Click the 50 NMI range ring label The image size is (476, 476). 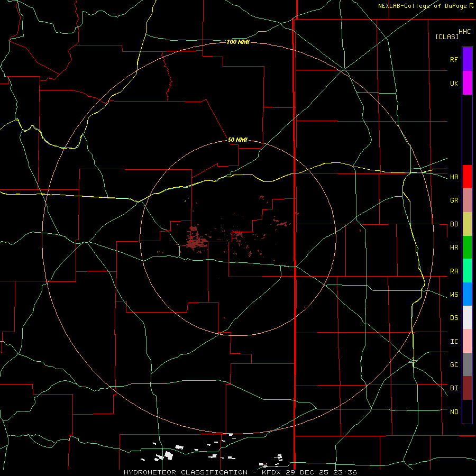tap(237, 140)
